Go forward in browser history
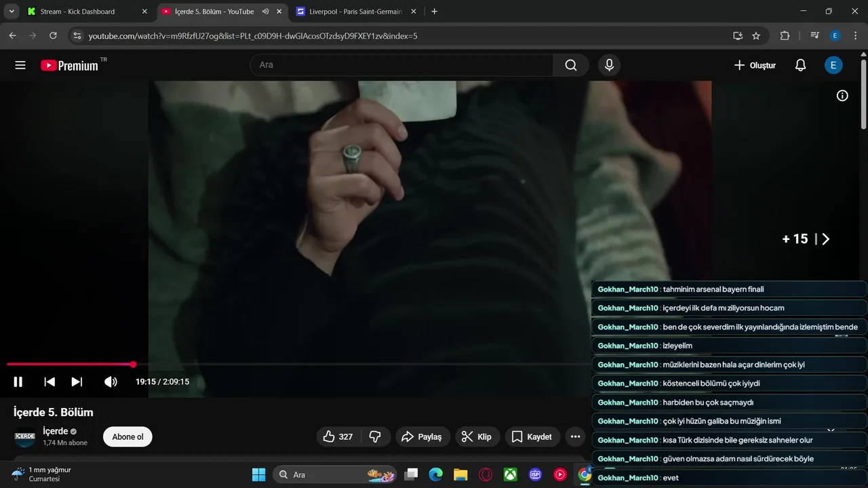 [33, 36]
